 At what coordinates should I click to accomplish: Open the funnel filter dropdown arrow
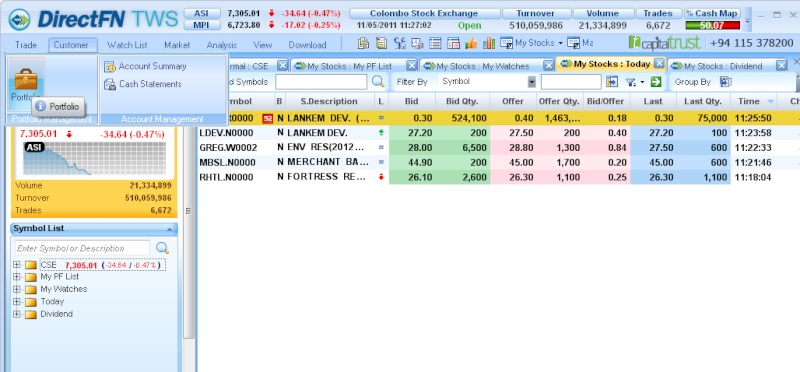[642, 82]
